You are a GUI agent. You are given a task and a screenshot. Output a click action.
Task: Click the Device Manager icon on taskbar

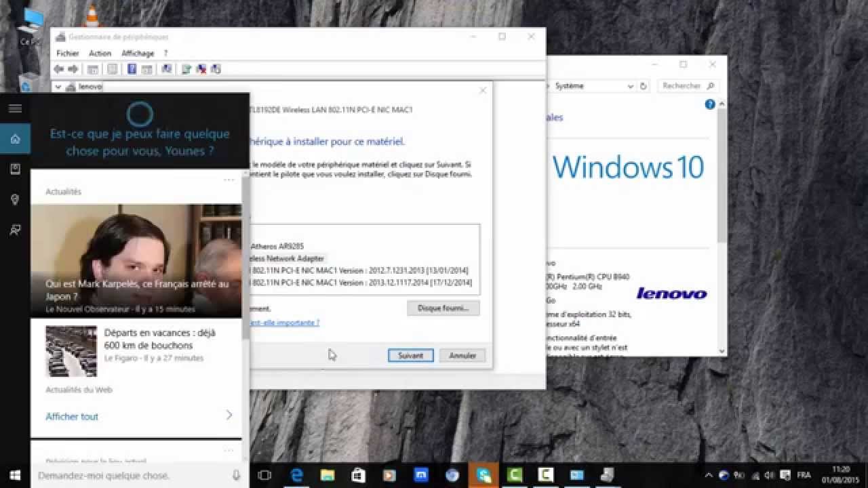[x=608, y=475]
